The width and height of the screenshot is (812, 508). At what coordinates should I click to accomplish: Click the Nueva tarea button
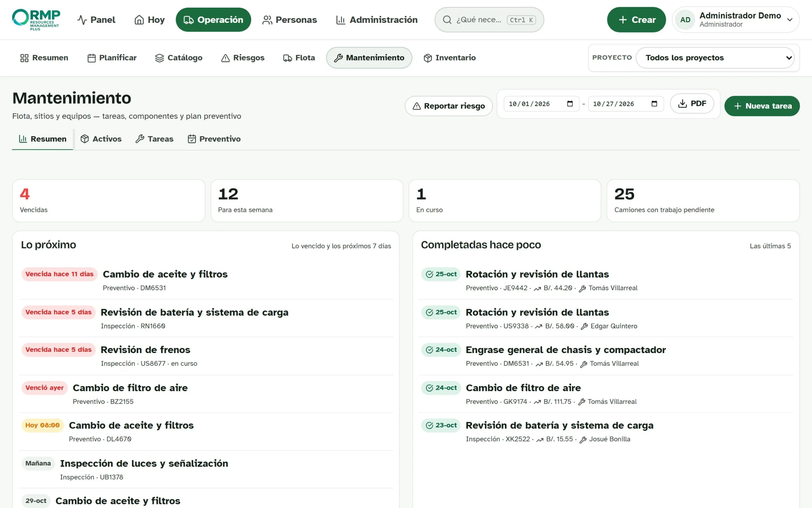762,106
